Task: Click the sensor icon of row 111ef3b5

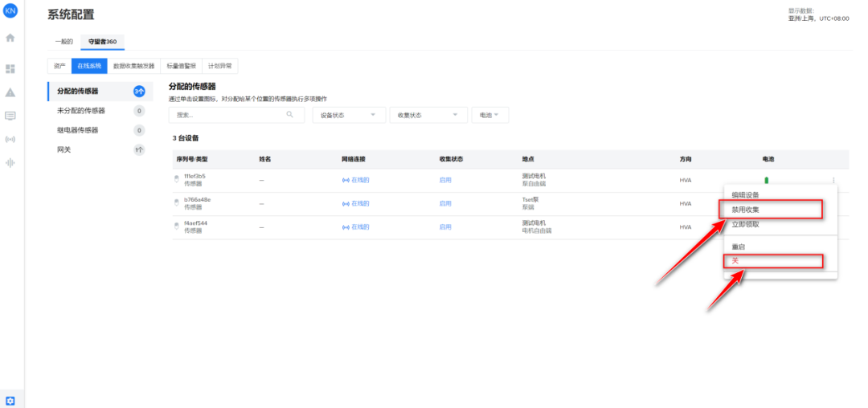Action: [x=177, y=180]
